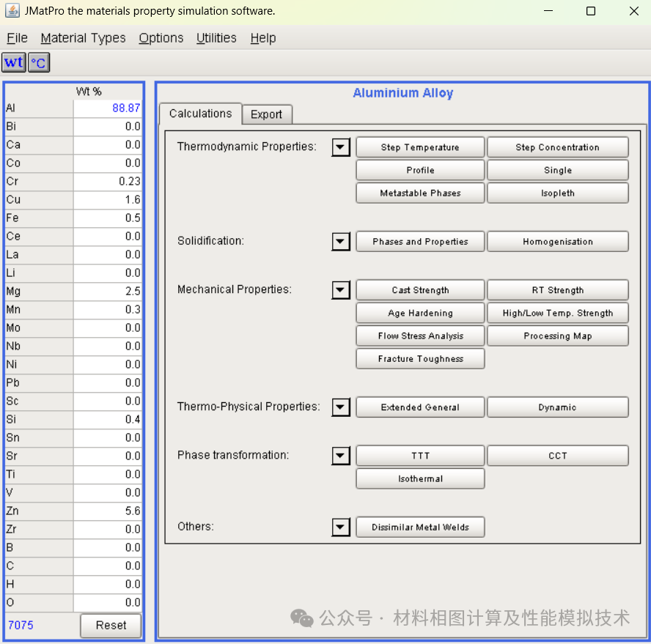This screenshot has height=644, width=651.
Task: Click the JMatPro Java icon in title bar
Action: tap(12, 11)
